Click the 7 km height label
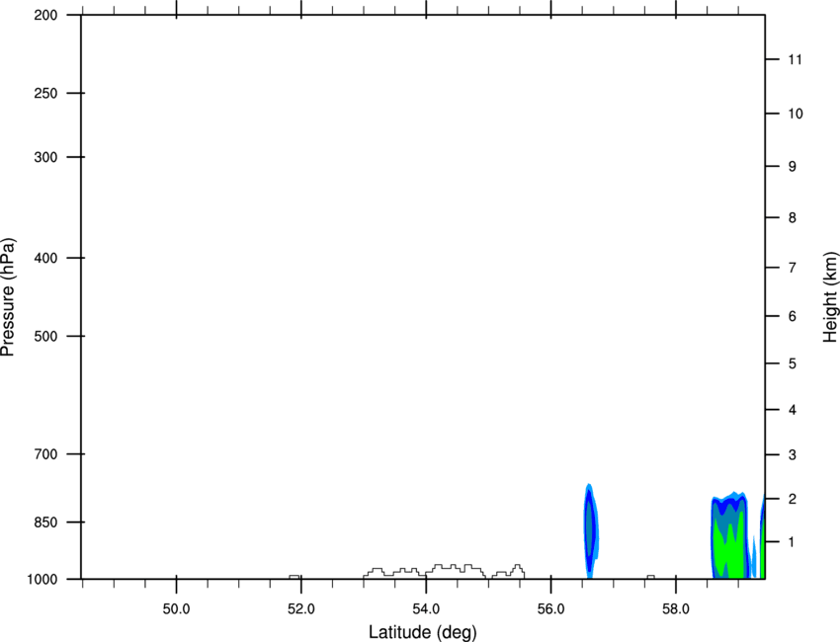Viewport: 840px width, 642px height. 793,268
